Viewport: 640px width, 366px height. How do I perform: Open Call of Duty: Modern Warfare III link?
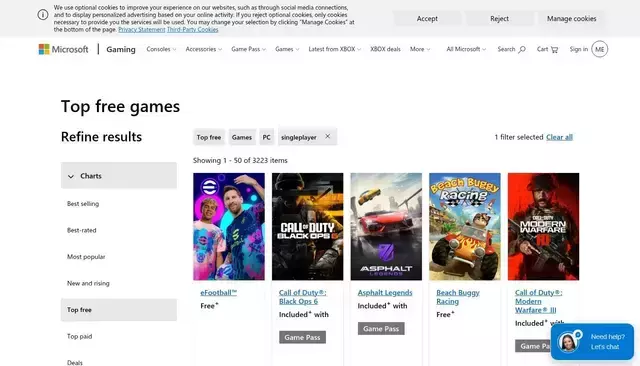point(538,301)
